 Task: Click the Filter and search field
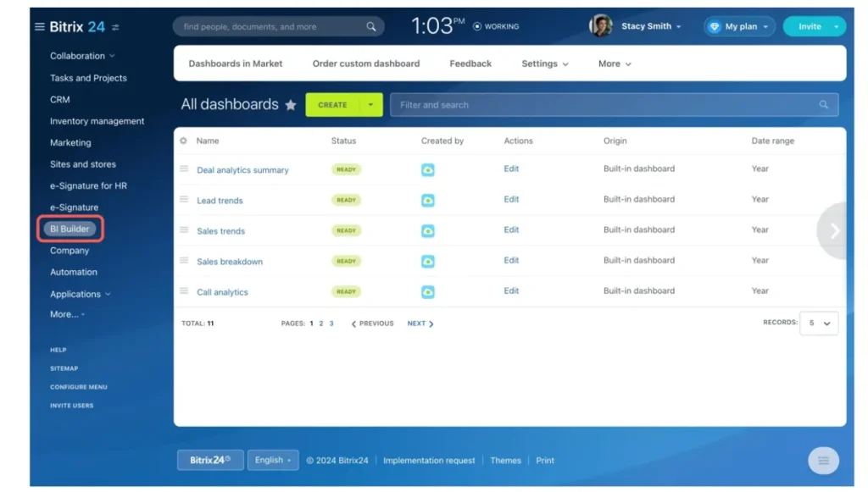pos(606,105)
